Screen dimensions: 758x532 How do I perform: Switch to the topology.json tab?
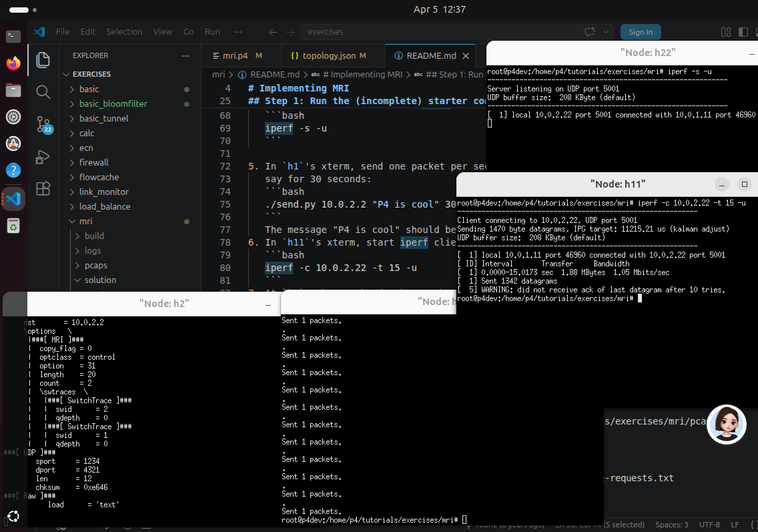[333, 55]
